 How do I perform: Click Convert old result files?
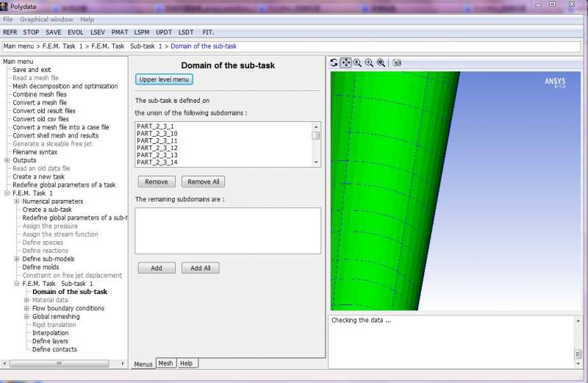(x=44, y=111)
